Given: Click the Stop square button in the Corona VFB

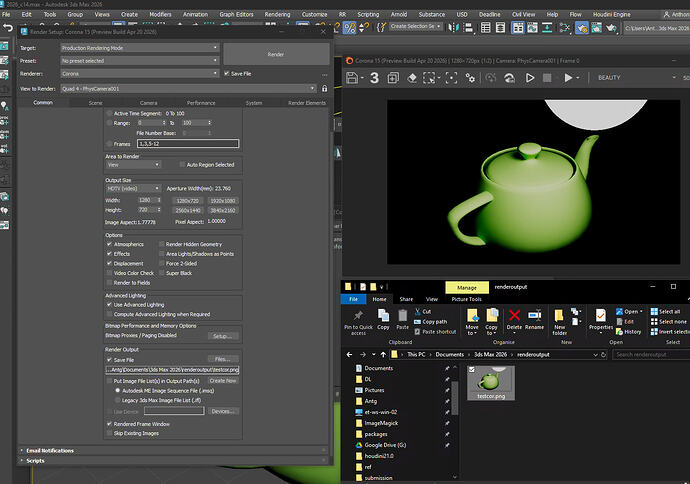Looking at the screenshot, I should point(547,78).
